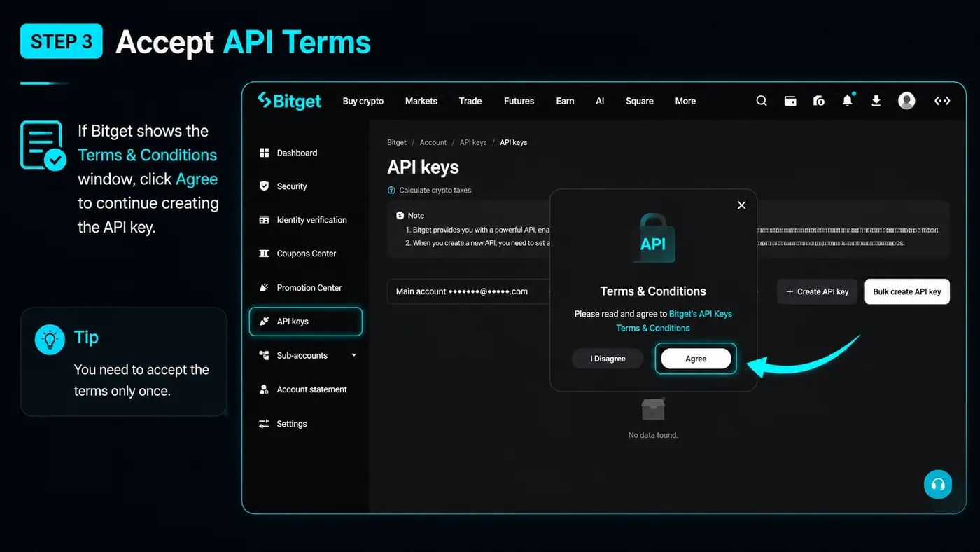
Task: Click the Security shield icon
Action: pyautogui.click(x=264, y=186)
